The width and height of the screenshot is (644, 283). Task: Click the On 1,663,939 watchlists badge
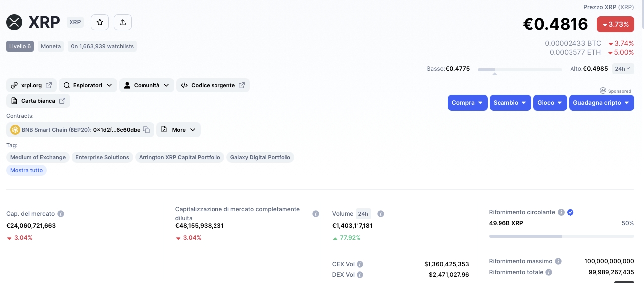(102, 46)
